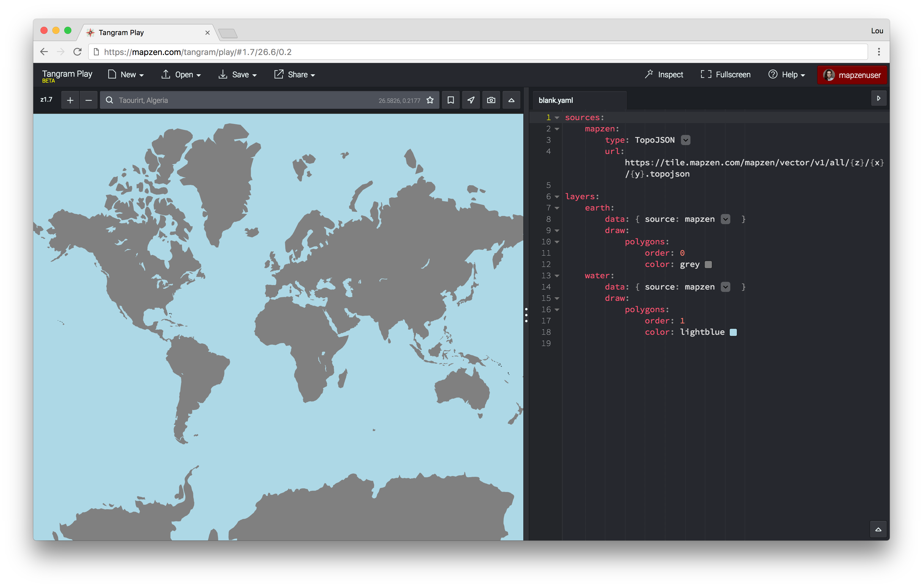Viewport: 923px width, 588px height.
Task: Open the bookmarks list icon
Action: pos(451,100)
